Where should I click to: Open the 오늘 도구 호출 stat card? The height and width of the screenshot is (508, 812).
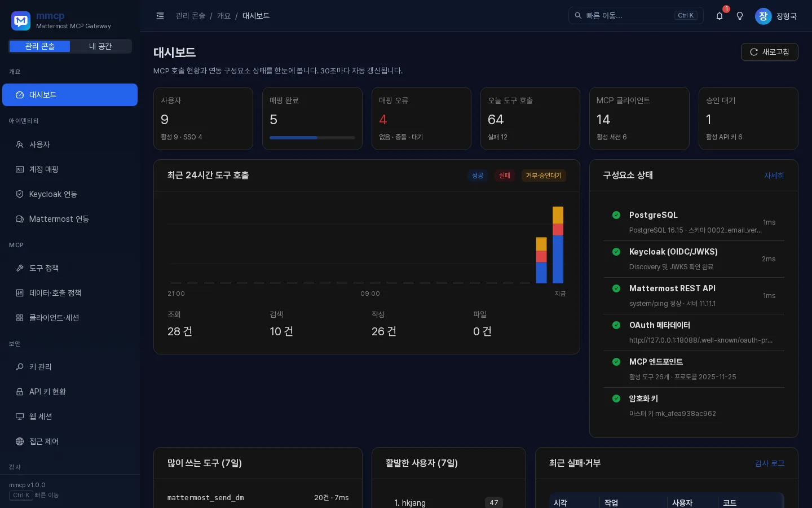pyautogui.click(x=530, y=119)
